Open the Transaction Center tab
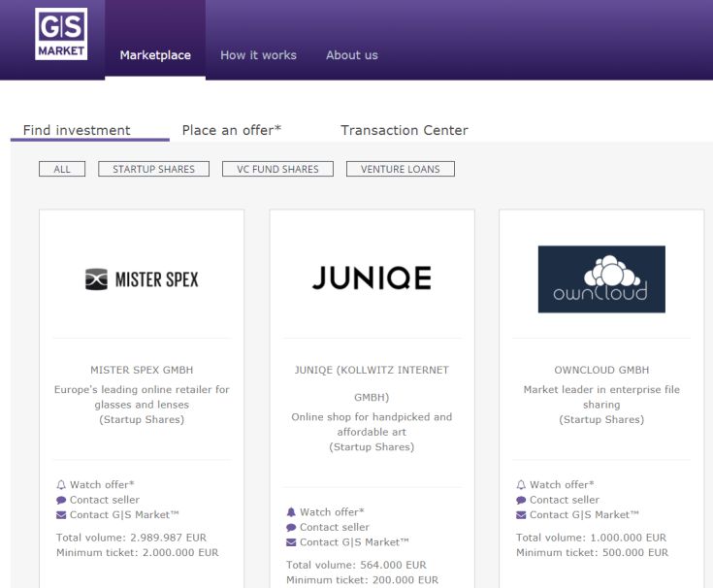Screen dimensions: 713x588 [405, 130]
